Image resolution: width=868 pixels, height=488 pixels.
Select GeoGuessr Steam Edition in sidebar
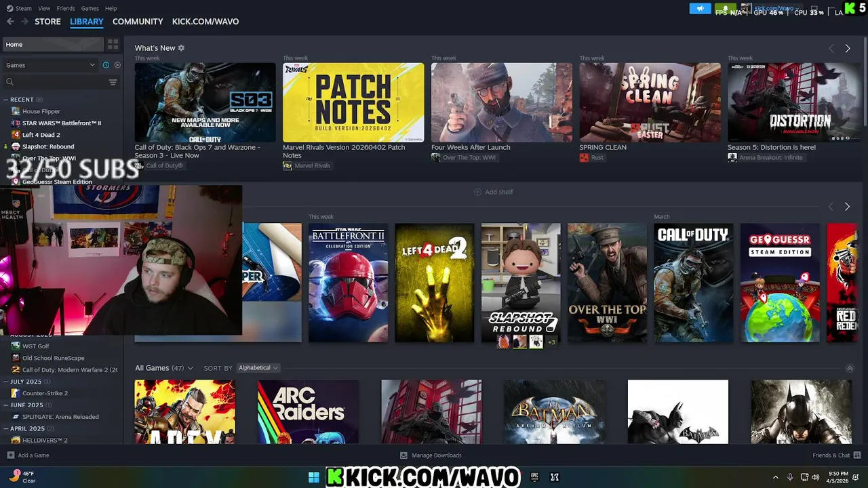tap(57, 182)
